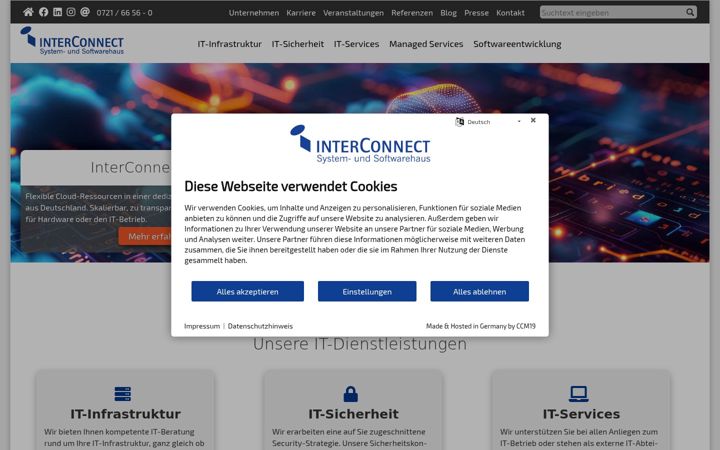Click the IT-Sicherheit lock icon
The image size is (720, 450).
(x=351, y=394)
